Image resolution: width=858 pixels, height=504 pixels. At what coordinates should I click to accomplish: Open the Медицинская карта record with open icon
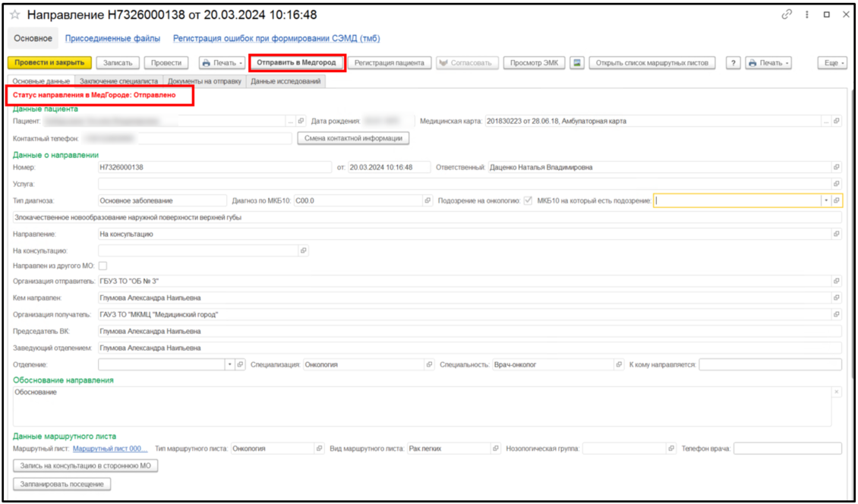coord(836,121)
